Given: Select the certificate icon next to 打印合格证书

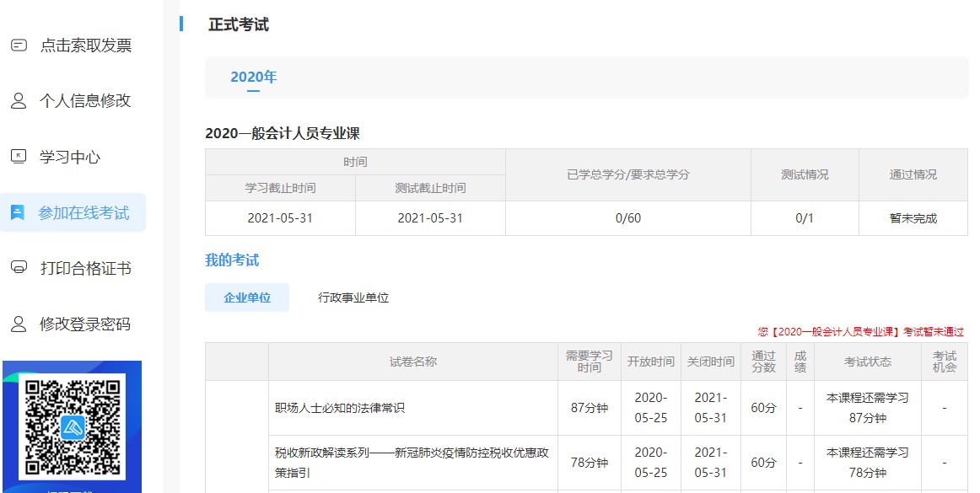Looking at the screenshot, I should point(19,267).
